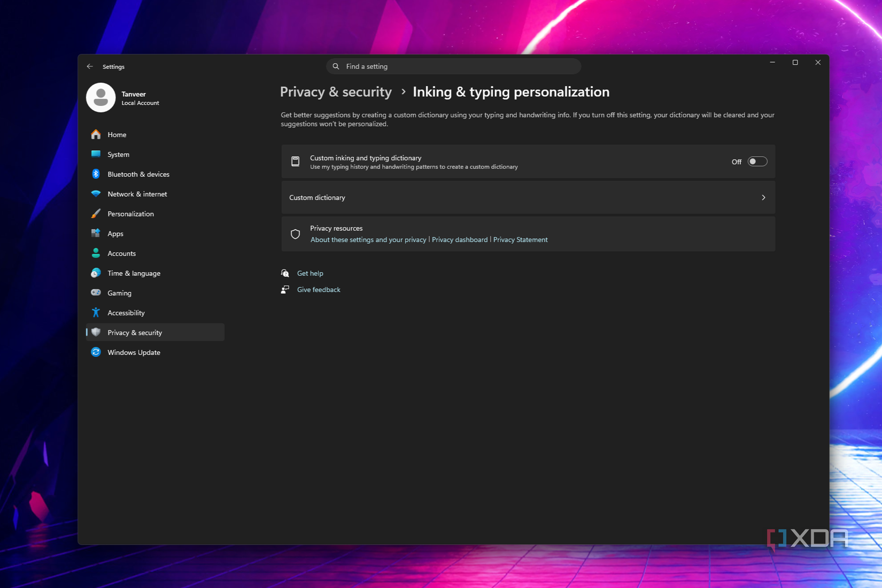This screenshot has width=882, height=588.
Task: Click the user profile avatar picture
Action: coord(100,97)
